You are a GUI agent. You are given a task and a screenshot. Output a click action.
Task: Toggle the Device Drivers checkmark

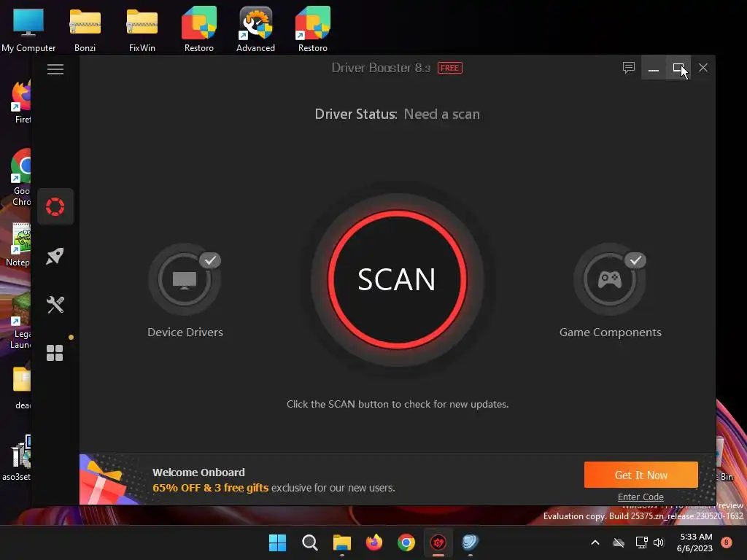[x=210, y=260]
